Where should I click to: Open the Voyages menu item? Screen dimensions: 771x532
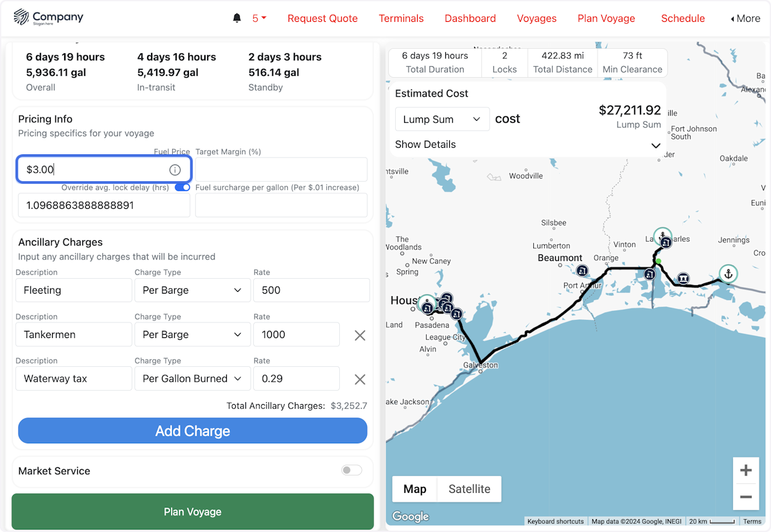pos(536,18)
